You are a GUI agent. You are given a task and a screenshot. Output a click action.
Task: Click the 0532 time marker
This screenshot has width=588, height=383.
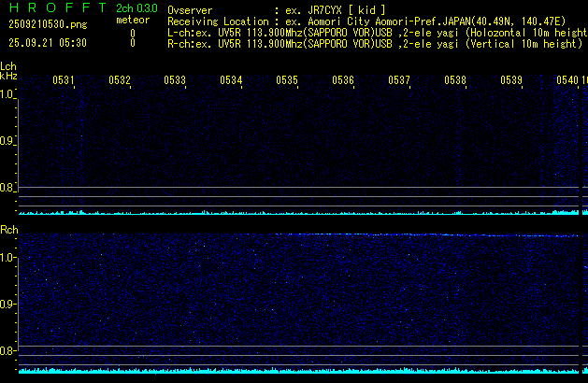(x=120, y=80)
